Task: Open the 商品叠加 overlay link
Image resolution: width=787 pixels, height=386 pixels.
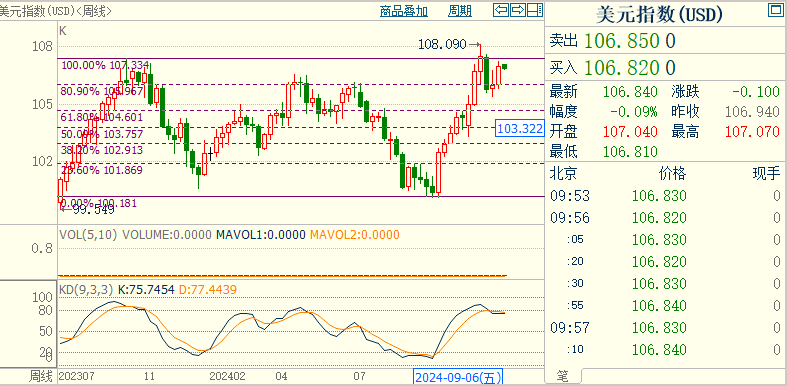Action: point(404,11)
